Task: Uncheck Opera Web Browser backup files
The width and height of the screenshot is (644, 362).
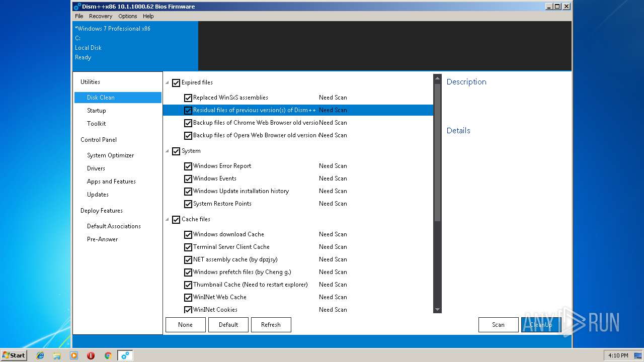Action: tap(188, 135)
